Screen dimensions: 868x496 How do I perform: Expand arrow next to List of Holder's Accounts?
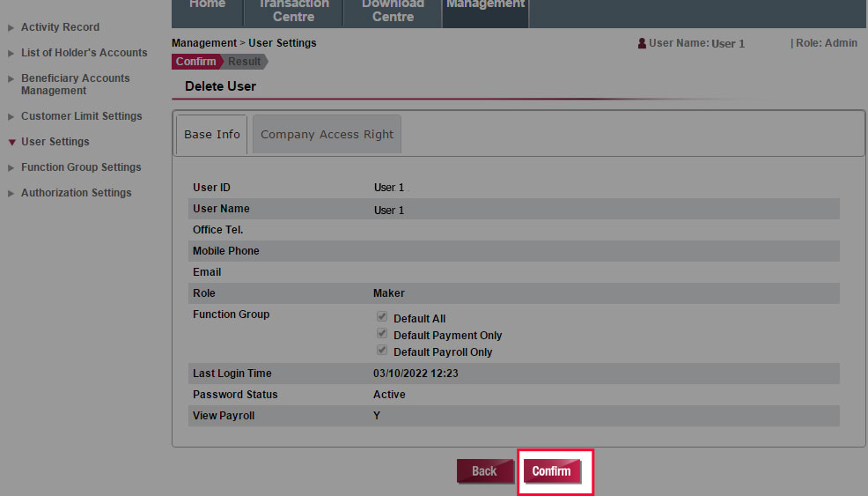point(11,53)
